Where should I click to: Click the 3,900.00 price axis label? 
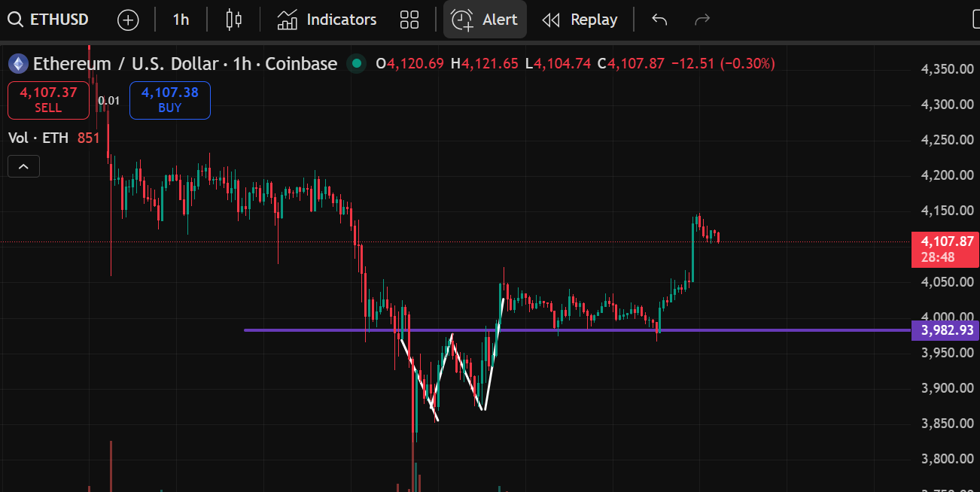(x=948, y=388)
